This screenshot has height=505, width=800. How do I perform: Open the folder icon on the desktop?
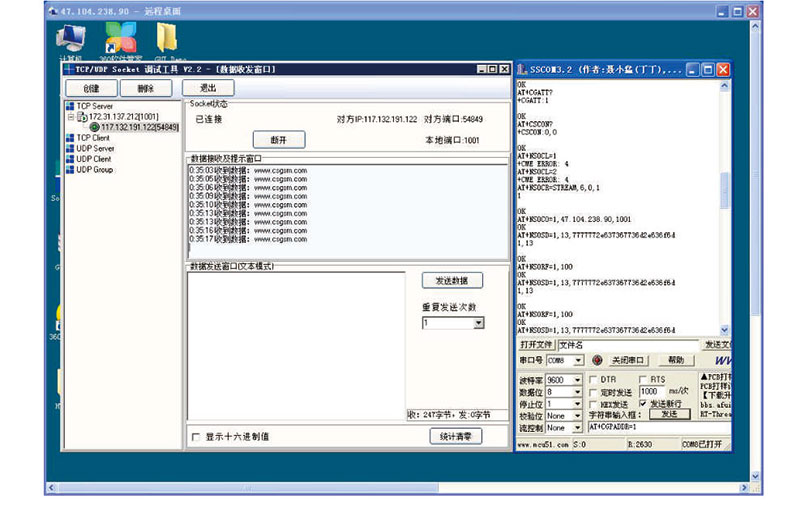167,37
